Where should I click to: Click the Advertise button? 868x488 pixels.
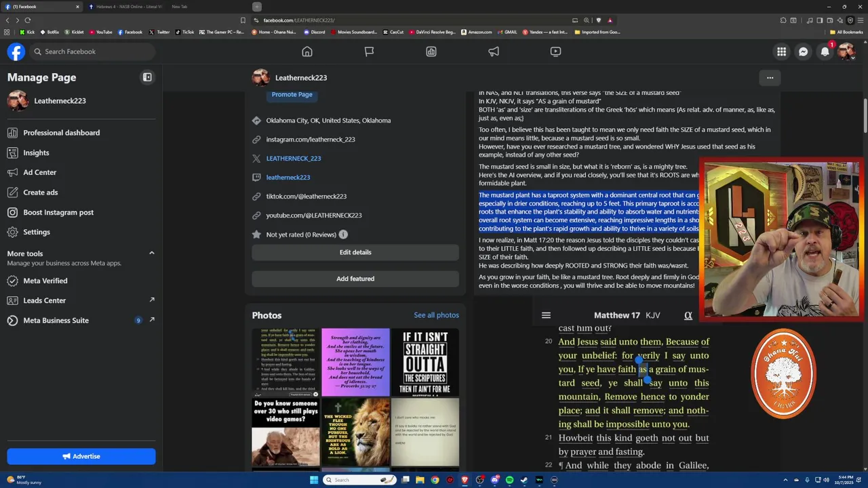tap(81, 456)
